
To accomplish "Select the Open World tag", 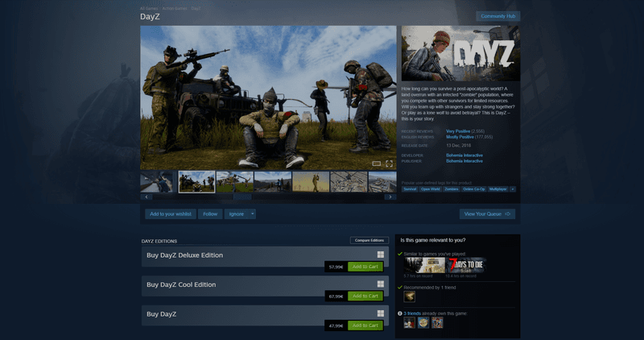I will [431, 189].
